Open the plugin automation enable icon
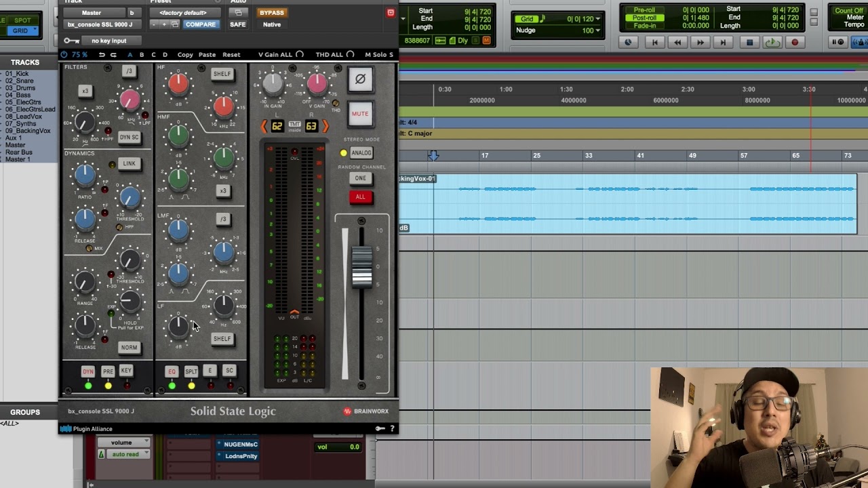The image size is (868, 488). pyautogui.click(x=238, y=12)
